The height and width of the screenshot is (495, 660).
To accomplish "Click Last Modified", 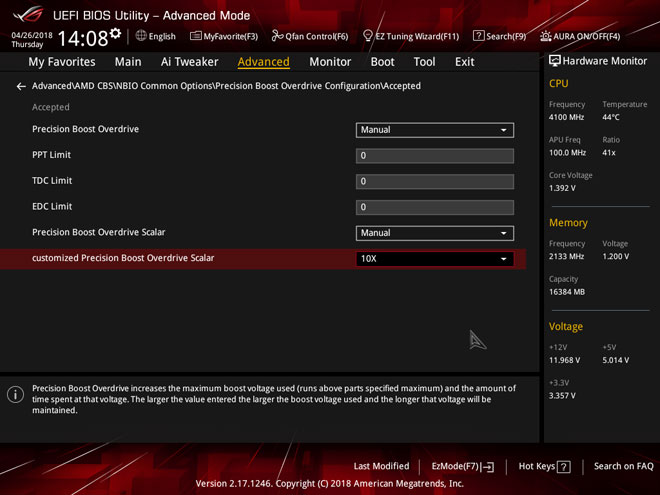I will coord(381,466).
